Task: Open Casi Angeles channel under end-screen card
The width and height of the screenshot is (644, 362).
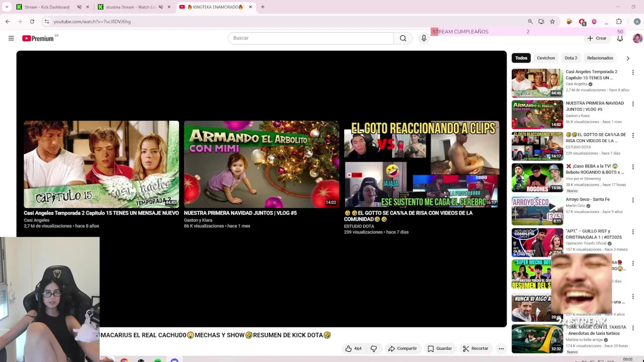Action: tap(37, 220)
